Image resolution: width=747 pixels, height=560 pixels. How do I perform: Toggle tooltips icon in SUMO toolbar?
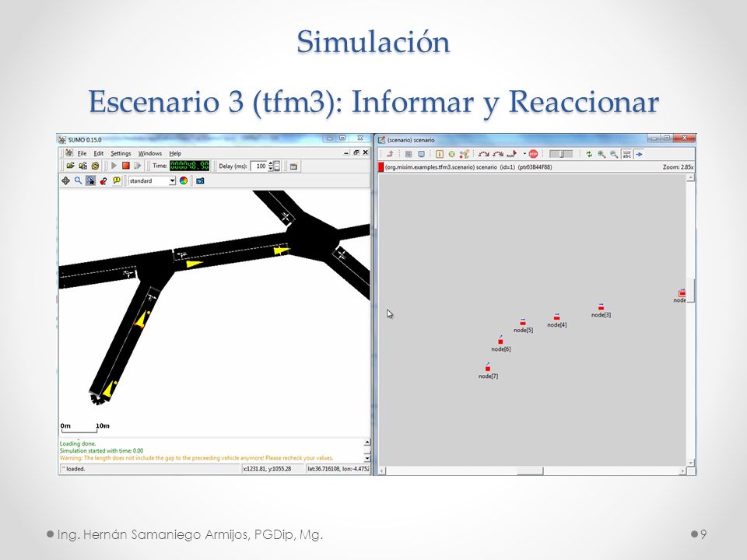pyautogui.click(x=116, y=181)
